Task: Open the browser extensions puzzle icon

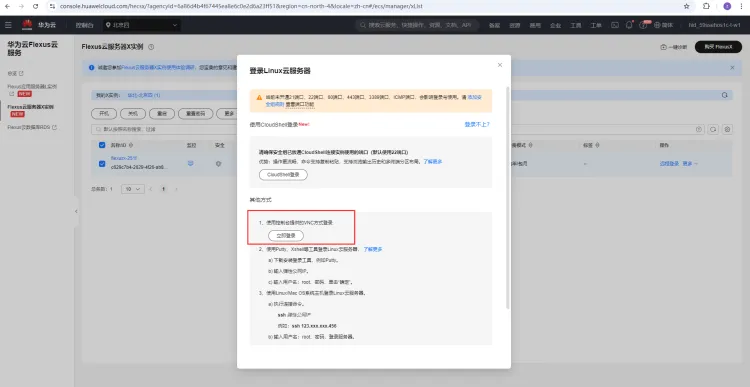Action: point(706,6)
